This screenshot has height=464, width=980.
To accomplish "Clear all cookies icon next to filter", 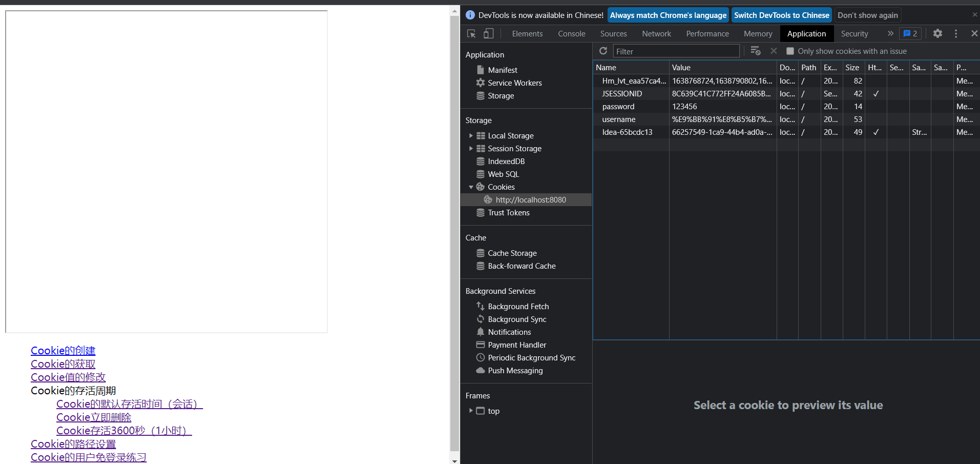I will pyautogui.click(x=755, y=51).
